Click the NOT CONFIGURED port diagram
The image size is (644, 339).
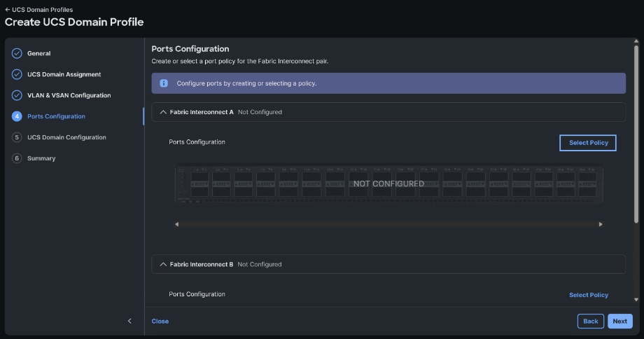(388, 184)
